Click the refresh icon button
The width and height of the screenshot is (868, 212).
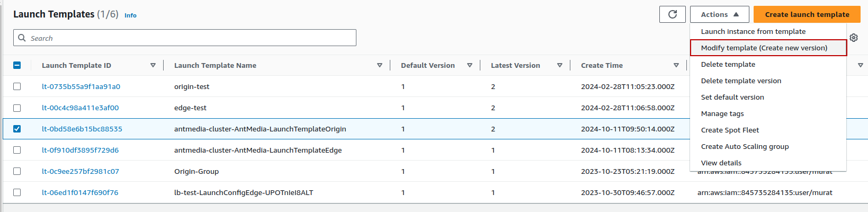(x=673, y=14)
